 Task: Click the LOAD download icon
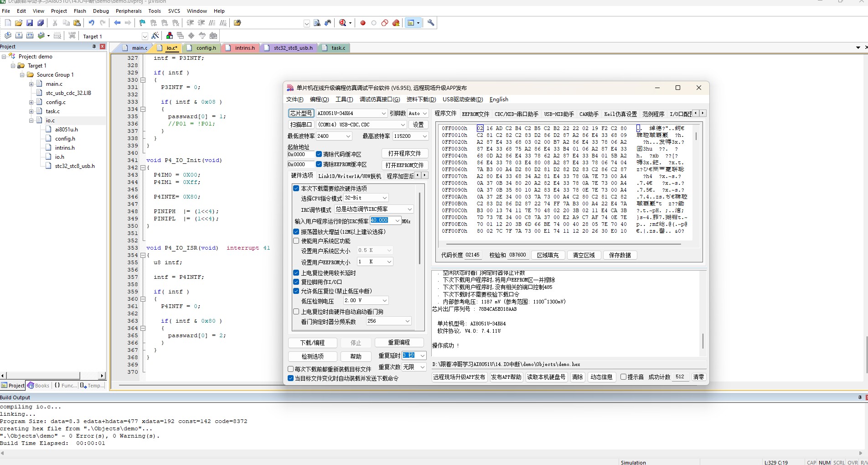pyautogui.click(x=72, y=36)
